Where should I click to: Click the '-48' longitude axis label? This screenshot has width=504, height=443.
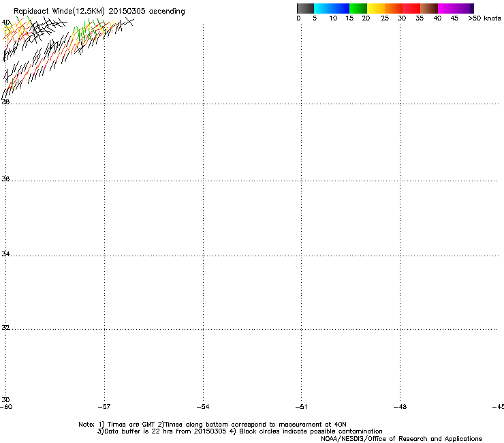point(400,407)
